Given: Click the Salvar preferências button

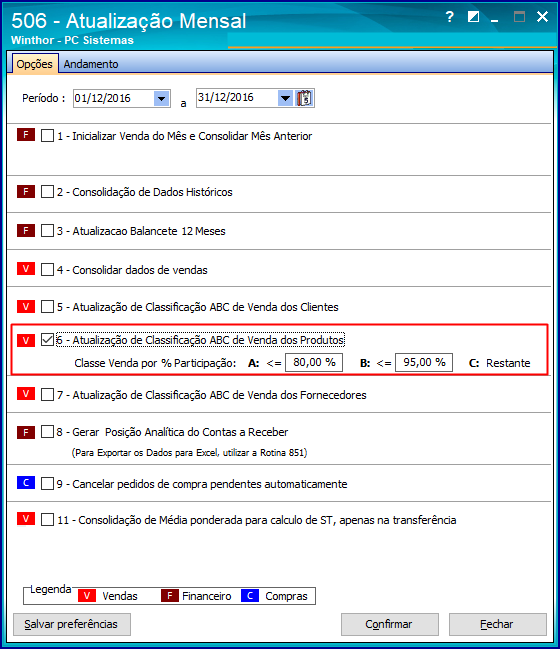Looking at the screenshot, I should [72, 624].
